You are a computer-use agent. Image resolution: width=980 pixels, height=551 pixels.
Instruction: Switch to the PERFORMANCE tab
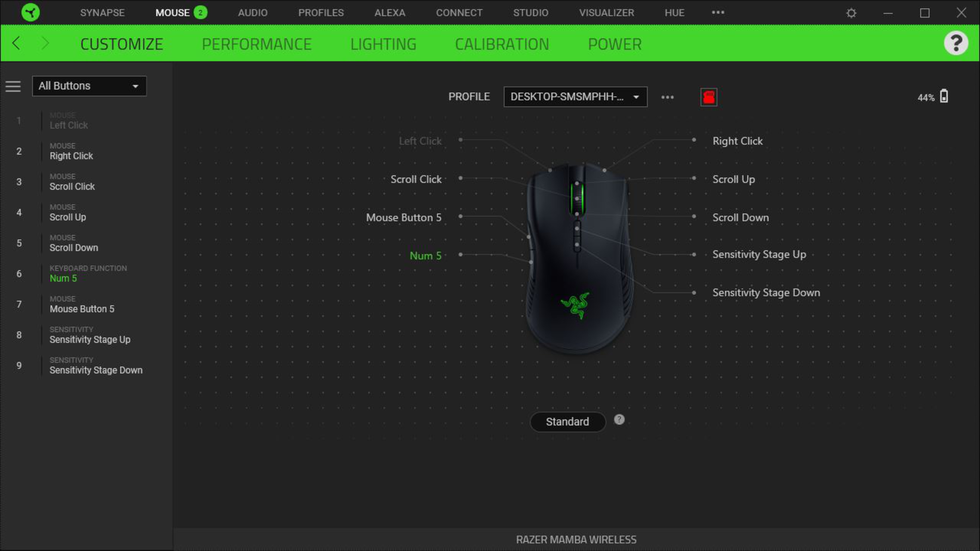point(256,44)
